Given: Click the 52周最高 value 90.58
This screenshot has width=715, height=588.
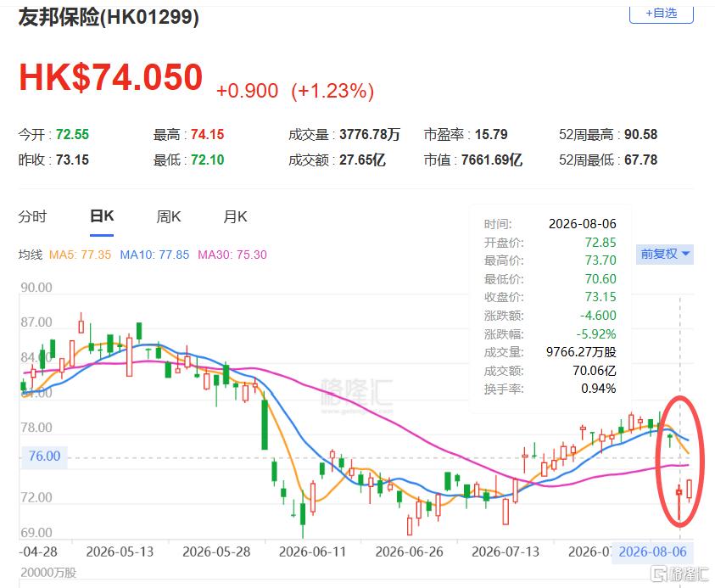Looking at the screenshot, I should (640, 135).
